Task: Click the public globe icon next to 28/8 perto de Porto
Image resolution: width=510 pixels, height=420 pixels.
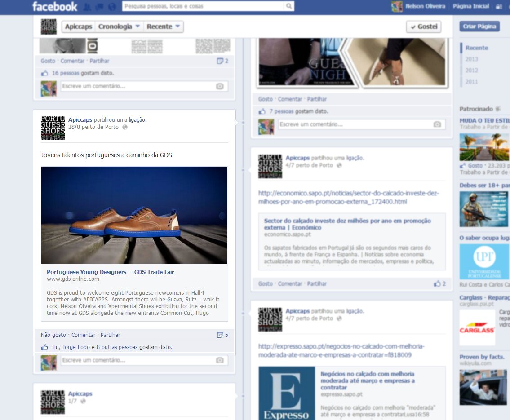Action: pos(125,127)
